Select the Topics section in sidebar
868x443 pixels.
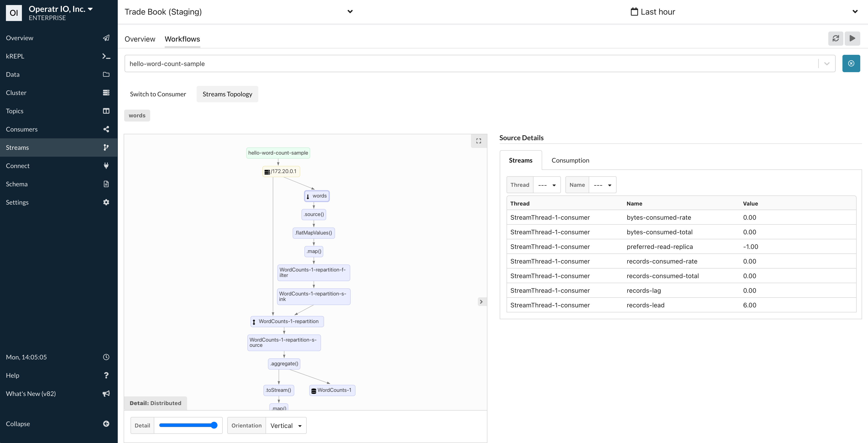[15, 111]
